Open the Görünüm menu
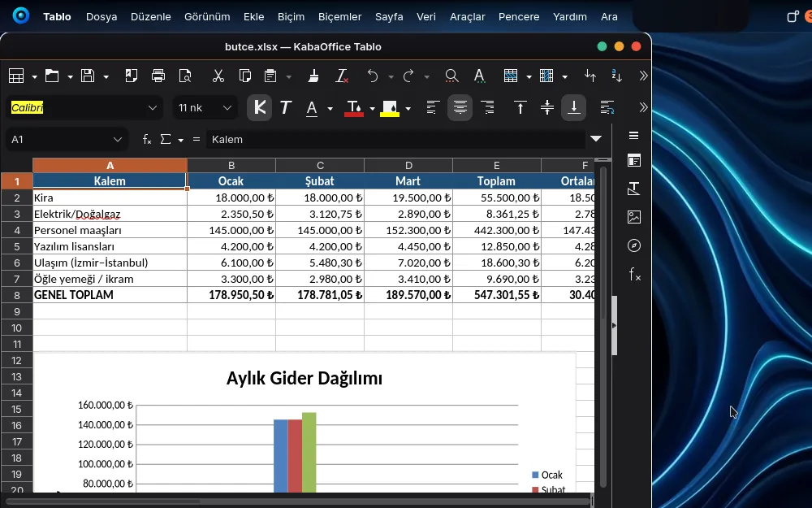Viewport: 812px width, 508px height. pos(207,16)
